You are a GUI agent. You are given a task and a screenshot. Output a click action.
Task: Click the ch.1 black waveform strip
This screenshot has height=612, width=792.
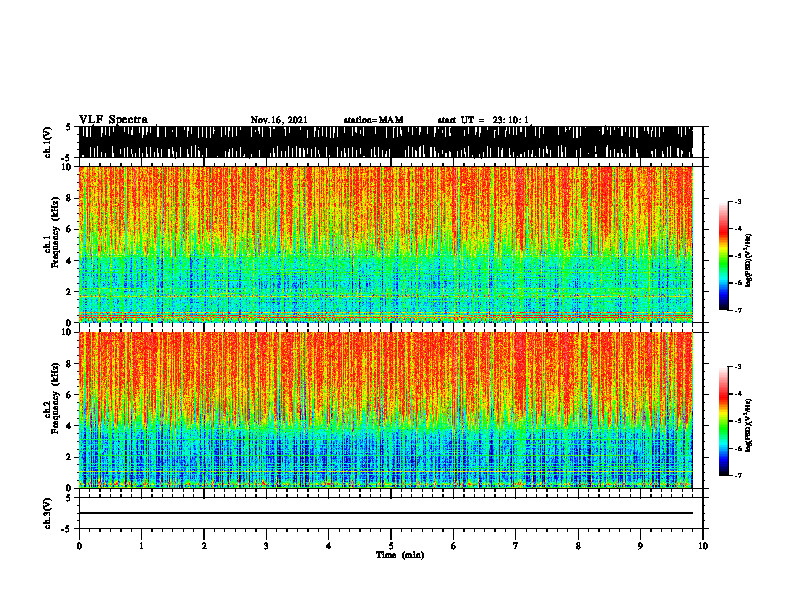tap(385, 142)
